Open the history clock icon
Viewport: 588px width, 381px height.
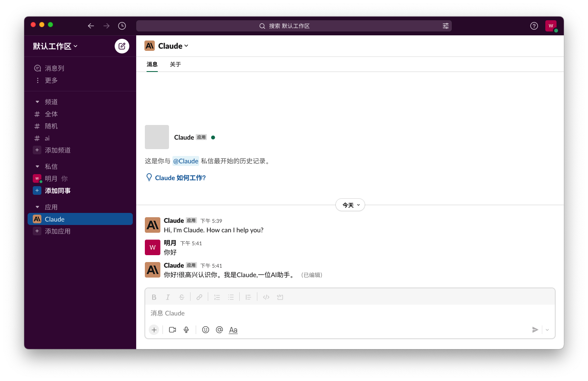tap(122, 26)
